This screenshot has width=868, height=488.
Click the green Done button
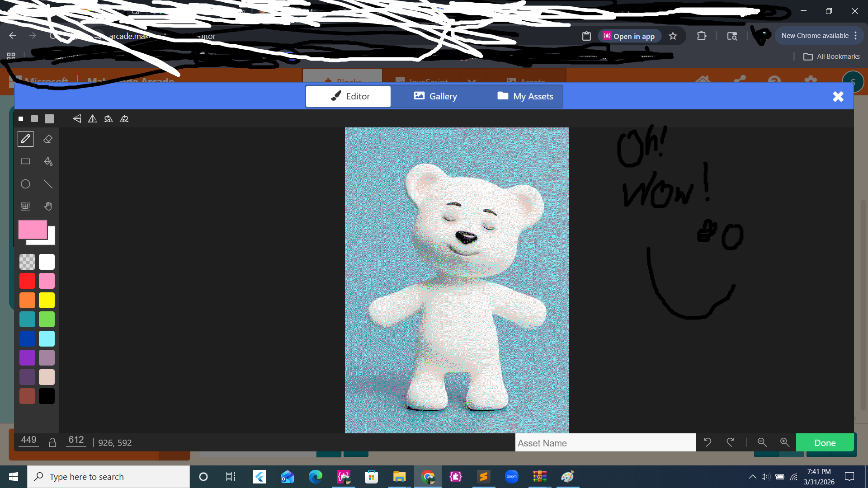[825, 443]
